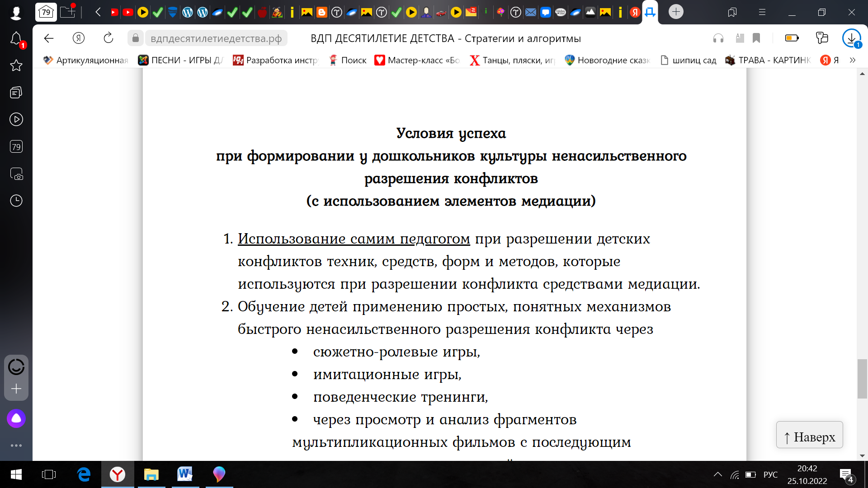
Task: Click scrollbar up arrow
Action: pyautogui.click(x=862, y=73)
